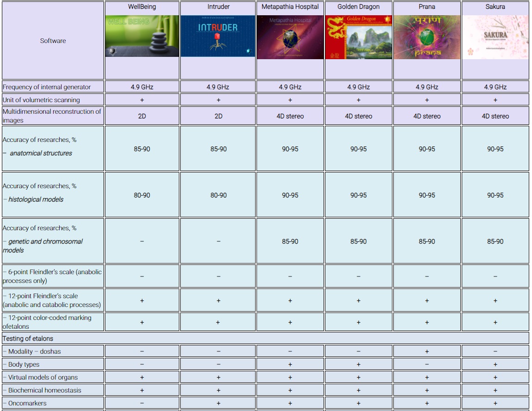Click Sakura's 90-95 histological models value
Viewport: 532px width, 411px height.
click(495, 195)
